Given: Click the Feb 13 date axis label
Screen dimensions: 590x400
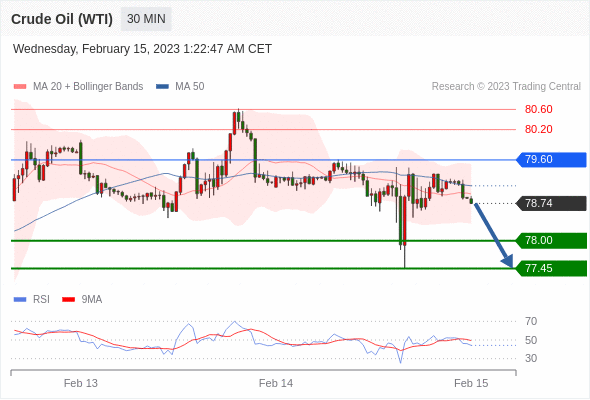Looking at the screenshot, I should coord(81,383).
